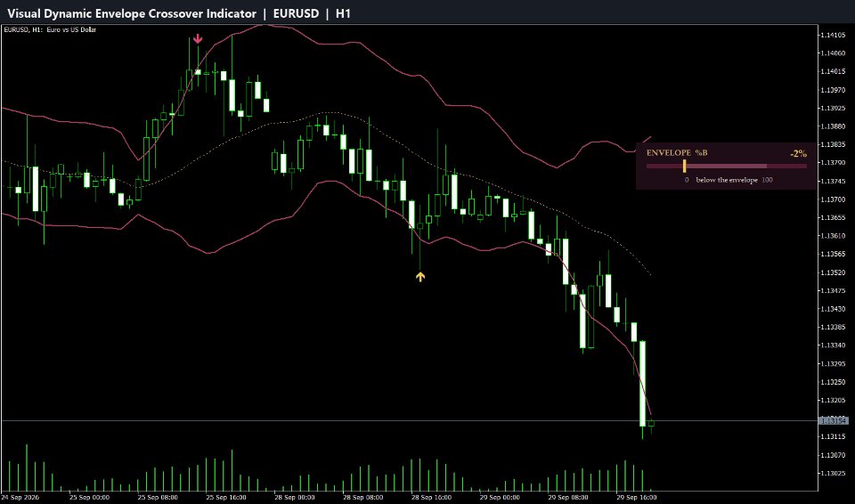Click the horizontal current price line
This screenshot has height=504, width=855.
click(x=409, y=420)
